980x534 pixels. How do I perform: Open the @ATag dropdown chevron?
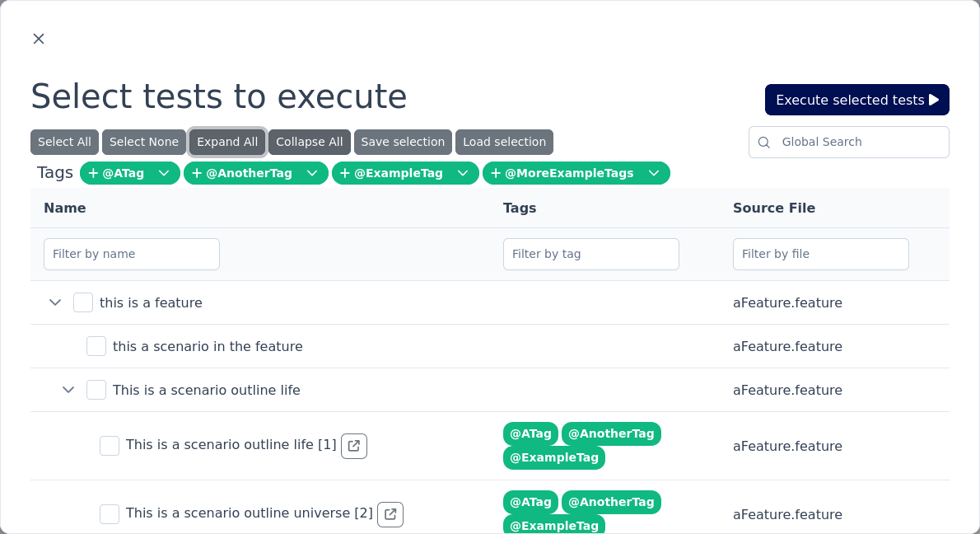(164, 173)
